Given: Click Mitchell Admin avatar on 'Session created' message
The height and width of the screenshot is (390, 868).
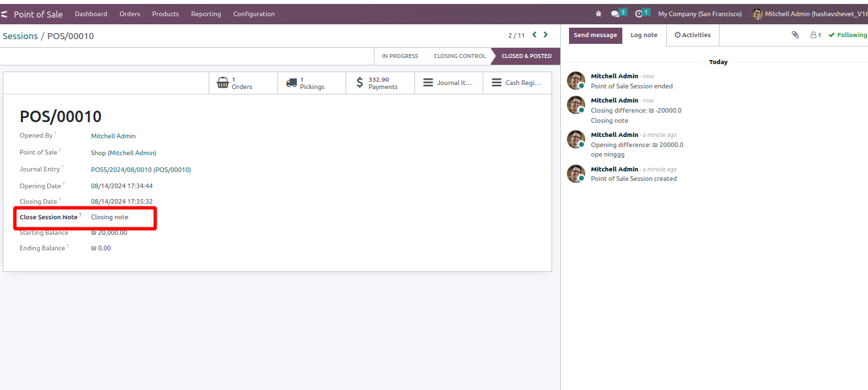Looking at the screenshot, I should (x=576, y=173).
